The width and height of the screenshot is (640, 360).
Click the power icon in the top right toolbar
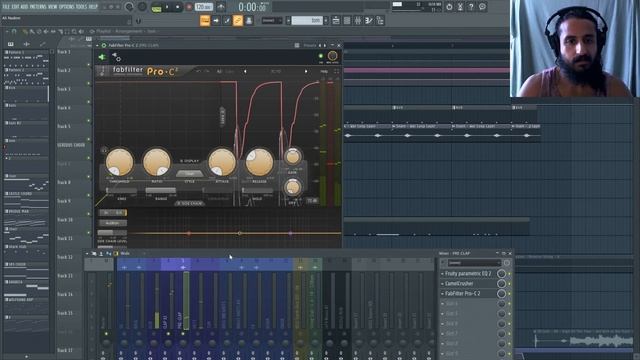(x=449, y=7)
